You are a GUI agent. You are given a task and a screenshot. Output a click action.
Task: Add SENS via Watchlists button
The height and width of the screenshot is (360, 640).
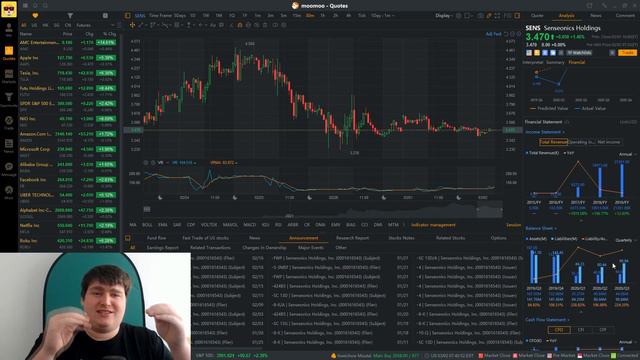point(579,53)
